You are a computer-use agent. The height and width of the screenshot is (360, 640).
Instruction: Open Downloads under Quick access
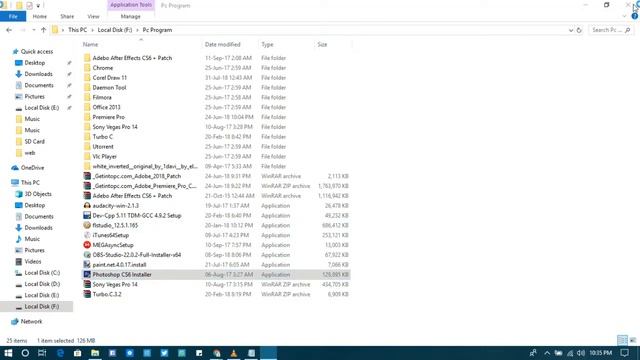coord(38,74)
